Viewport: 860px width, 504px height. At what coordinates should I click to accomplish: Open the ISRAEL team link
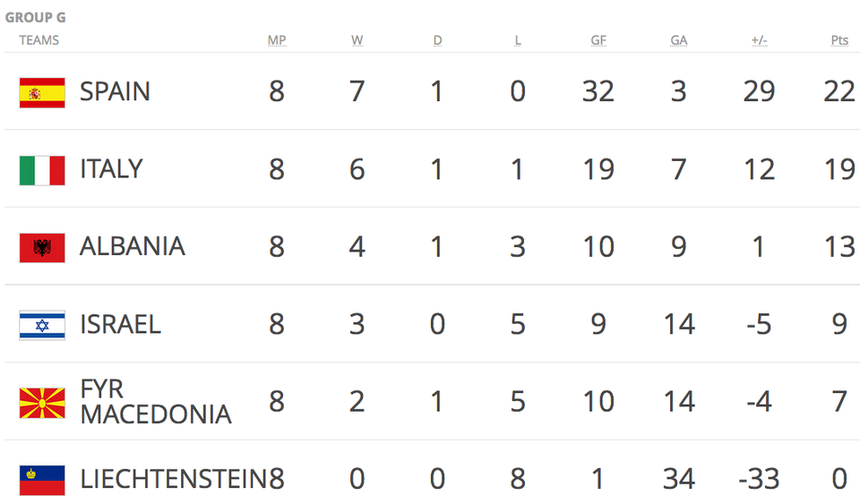120,324
